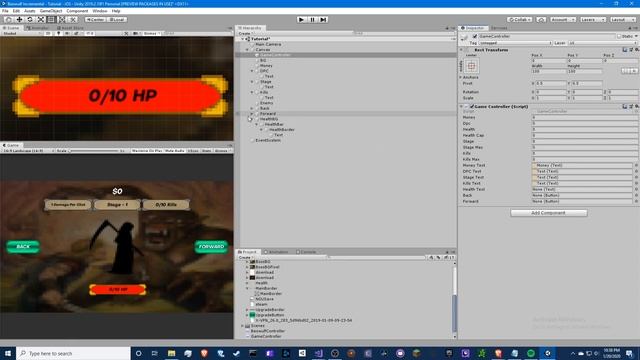Select Main Camera in Hierarchy
The height and width of the screenshot is (360, 640).
click(268, 44)
